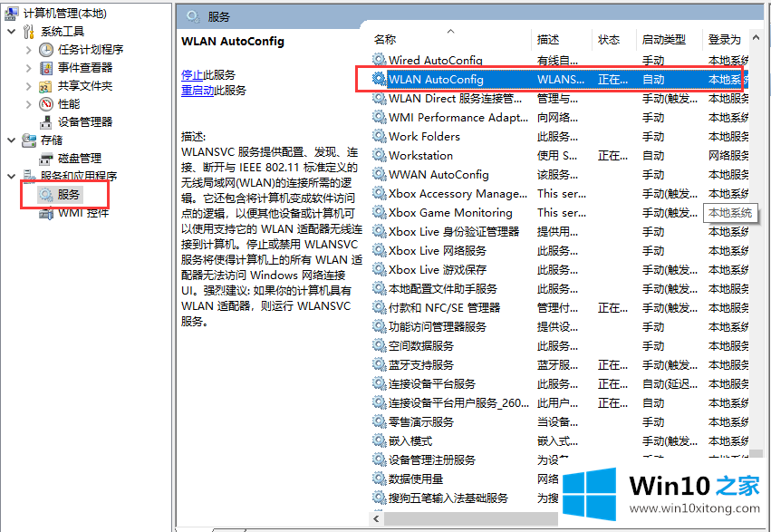
Task: Select WMI 控件 in the tree
Action: 83,213
